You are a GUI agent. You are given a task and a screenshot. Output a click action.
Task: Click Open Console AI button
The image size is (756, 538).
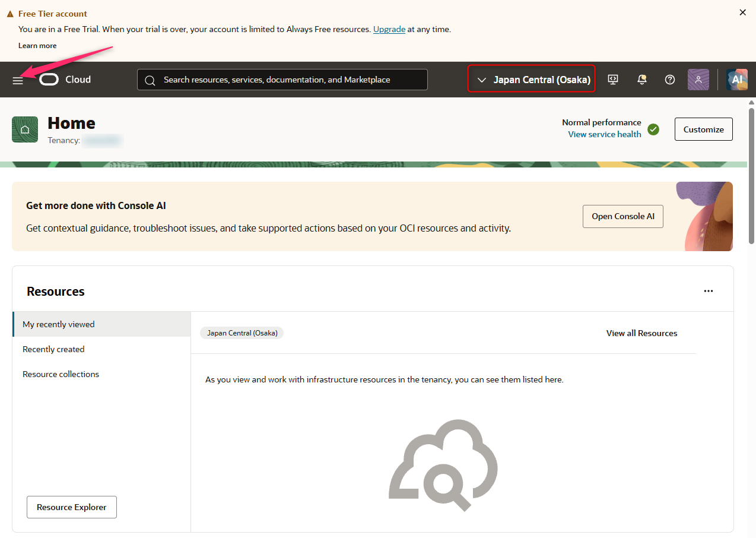click(623, 216)
